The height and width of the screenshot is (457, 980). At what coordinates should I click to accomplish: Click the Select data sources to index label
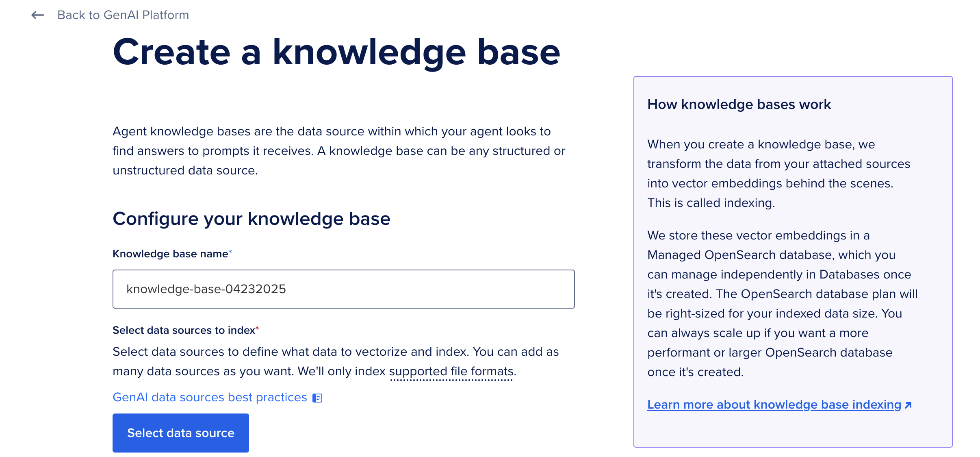coord(183,330)
